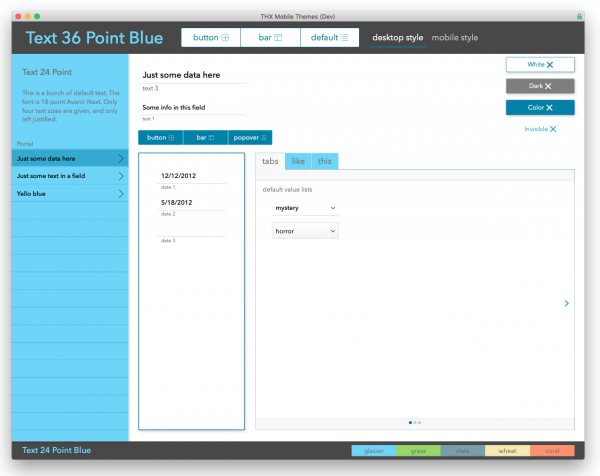Viewport: 600px width, 476px height.
Task: Select 'Just some data here' portal row text
Action: coord(46,158)
